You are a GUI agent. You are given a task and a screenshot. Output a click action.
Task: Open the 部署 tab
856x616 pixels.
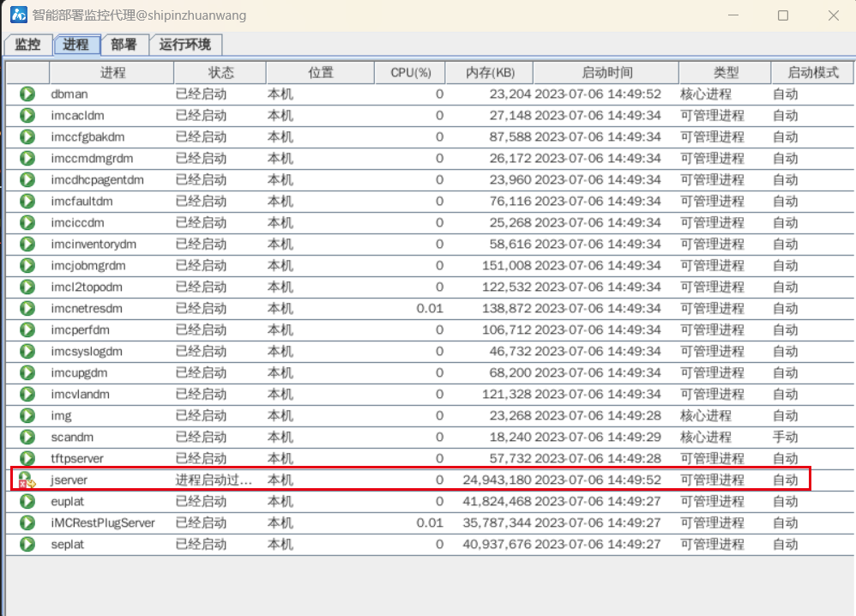click(x=124, y=45)
